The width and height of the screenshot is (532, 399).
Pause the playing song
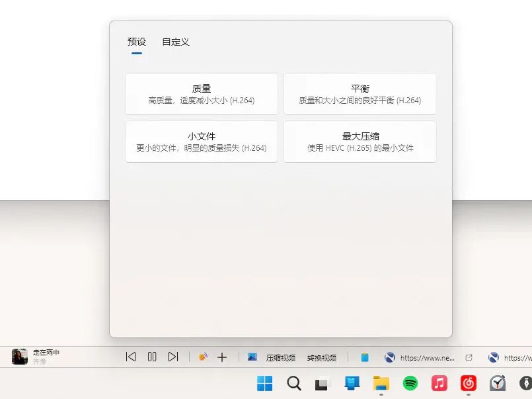152,357
